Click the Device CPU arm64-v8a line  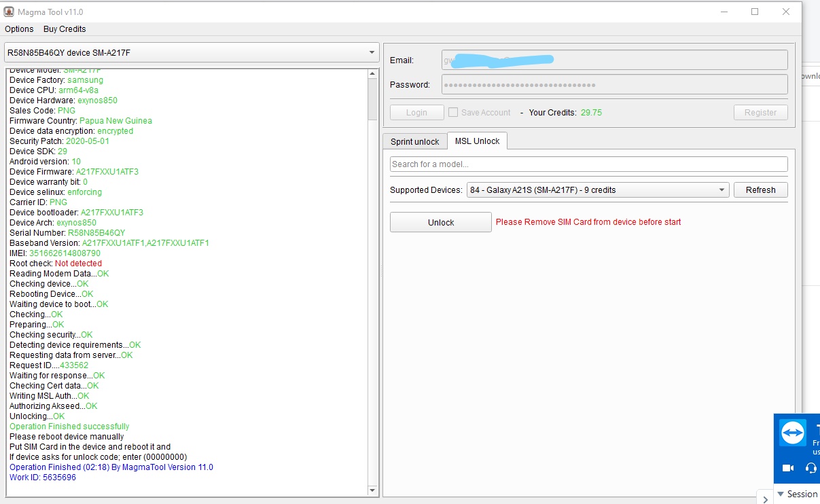54,90
